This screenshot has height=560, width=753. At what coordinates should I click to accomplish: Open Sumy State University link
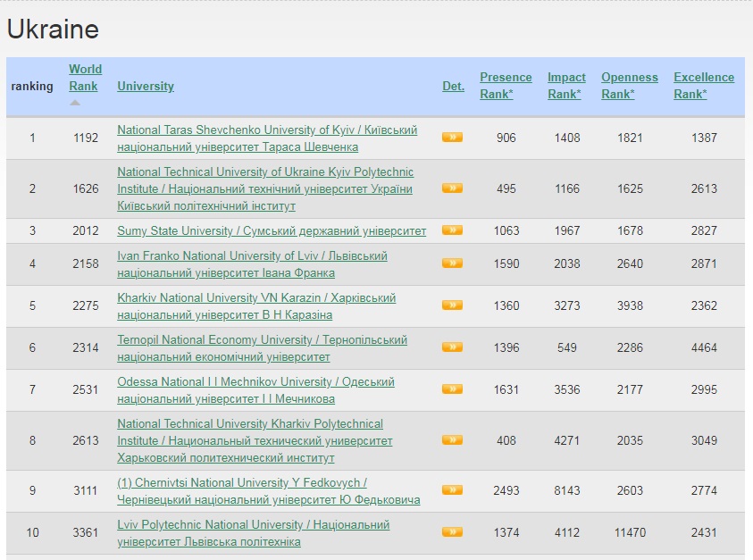tap(272, 231)
